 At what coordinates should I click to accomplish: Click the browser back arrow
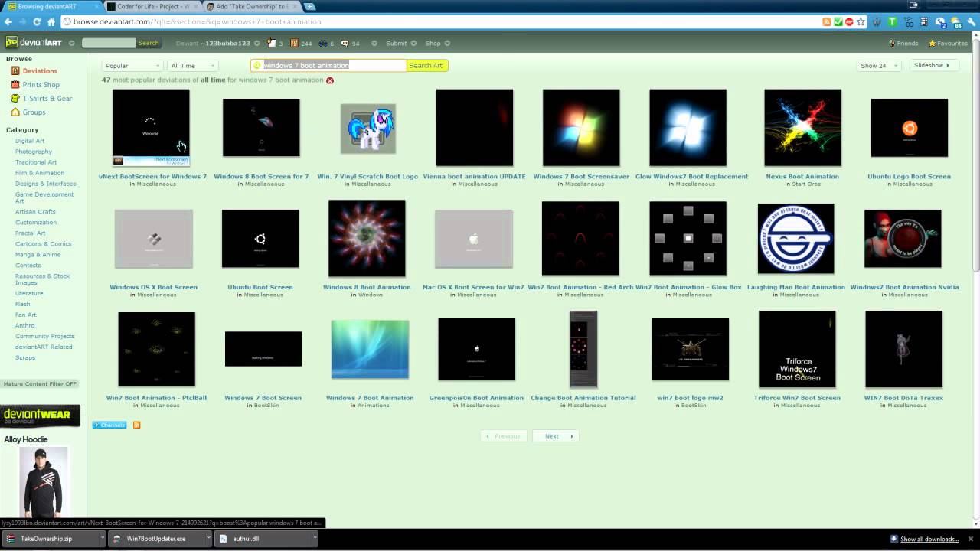pyautogui.click(x=8, y=21)
